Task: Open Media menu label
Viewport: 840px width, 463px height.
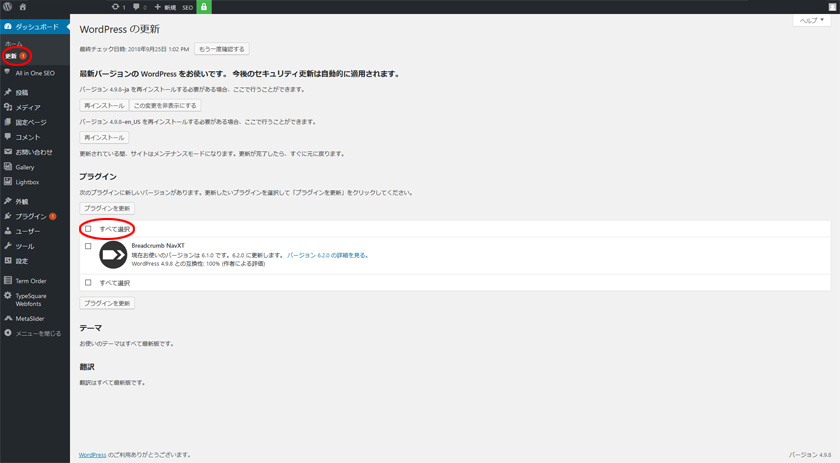Action: tap(28, 107)
